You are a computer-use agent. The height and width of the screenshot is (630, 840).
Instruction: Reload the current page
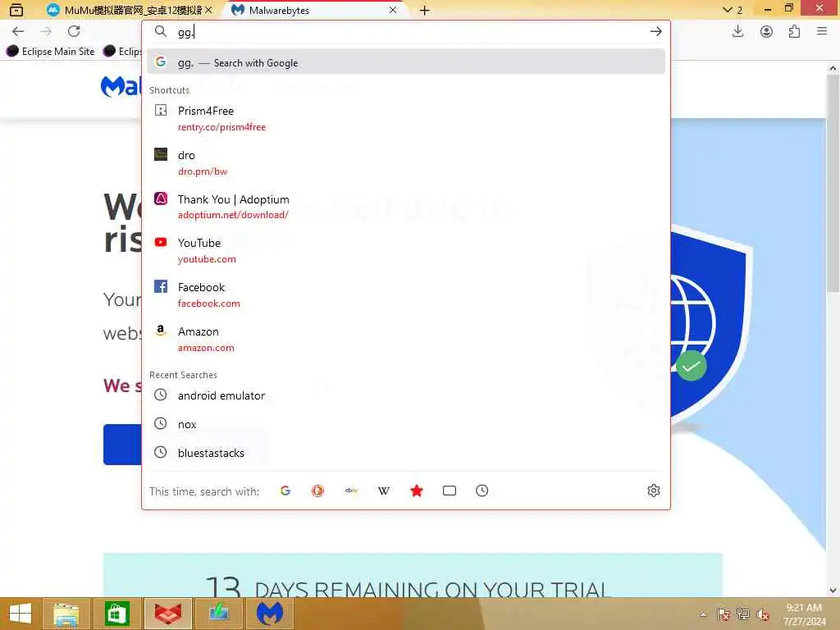[74, 31]
